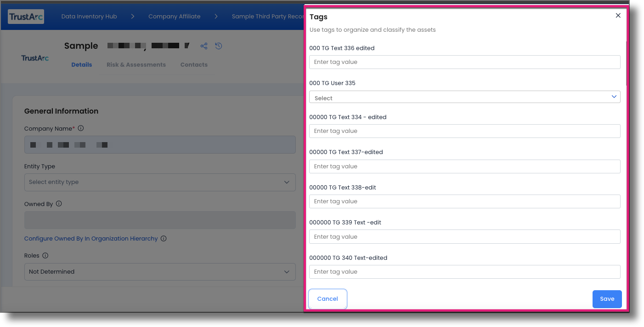Go to Data Inventory Hub breadcrumb
Viewport: 644px width, 327px height.
pos(89,17)
